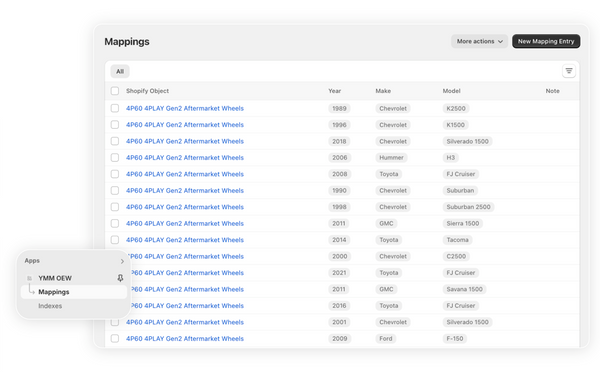
Task: Create a New Mapping Entry
Action: 546,41
